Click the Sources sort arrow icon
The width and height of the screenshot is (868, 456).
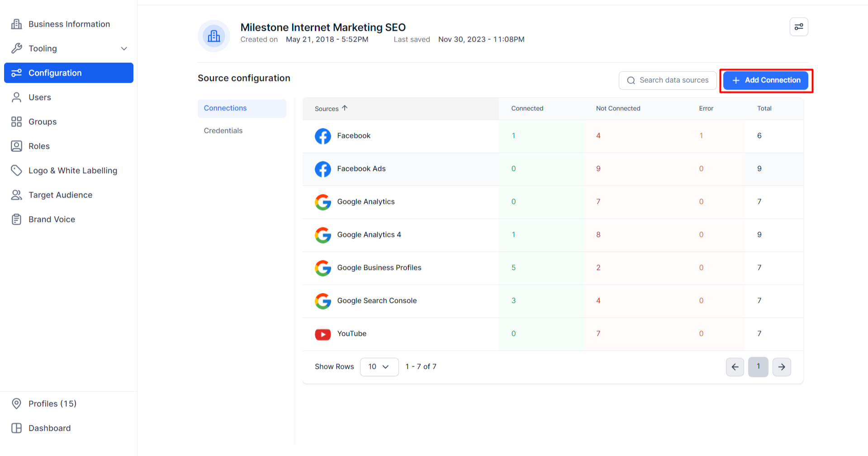coord(345,108)
